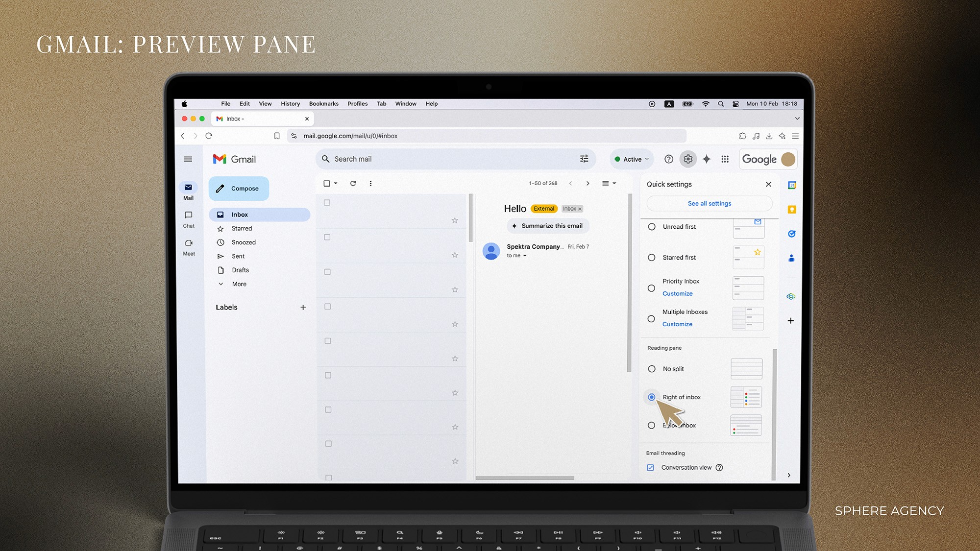
Task: Open the Sent mail folder
Action: click(x=238, y=256)
